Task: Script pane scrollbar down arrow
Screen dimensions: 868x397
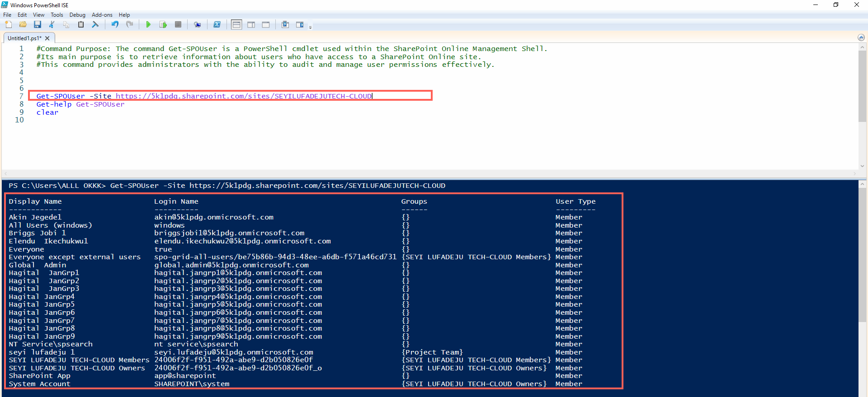Action: point(862,166)
